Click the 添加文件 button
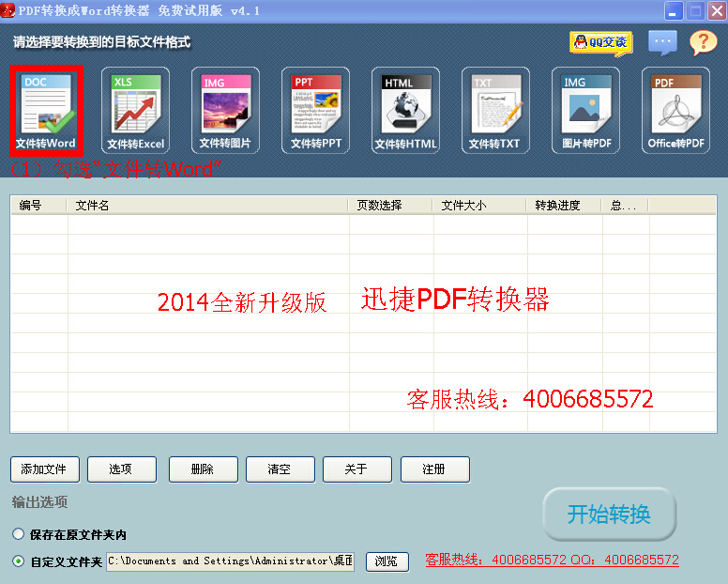 pyautogui.click(x=45, y=469)
